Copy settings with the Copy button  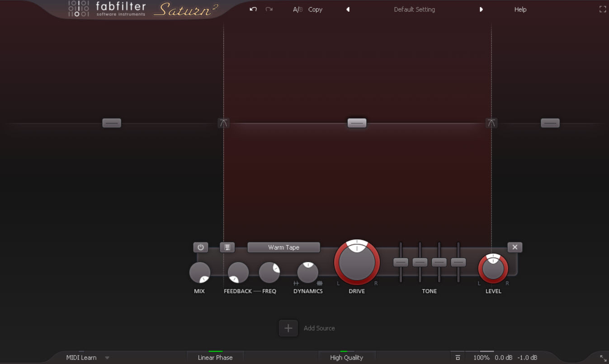pos(315,9)
